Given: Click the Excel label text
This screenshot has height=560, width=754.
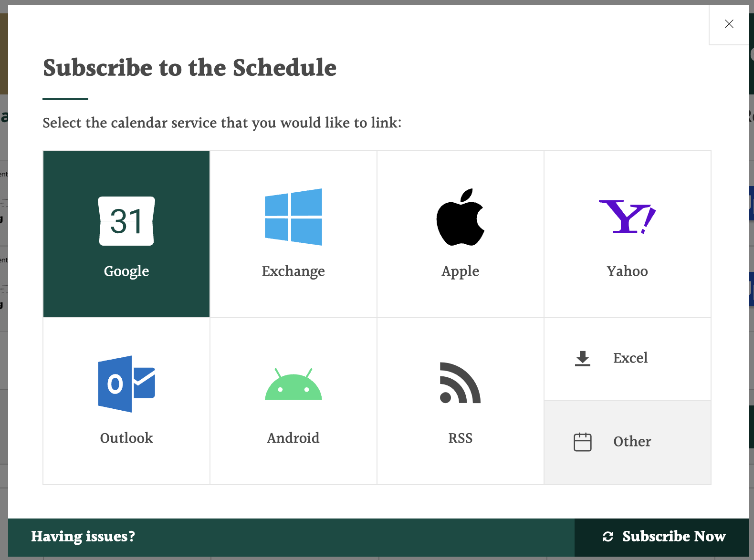Looking at the screenshot, I should (x=630, y=358).
